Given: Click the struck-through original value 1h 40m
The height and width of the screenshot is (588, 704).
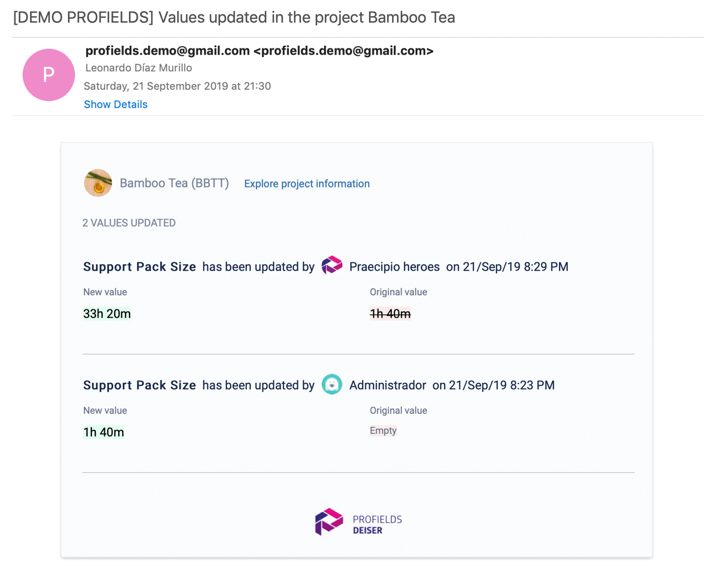Looking at the screenshot, I should (x=390, y=313).
